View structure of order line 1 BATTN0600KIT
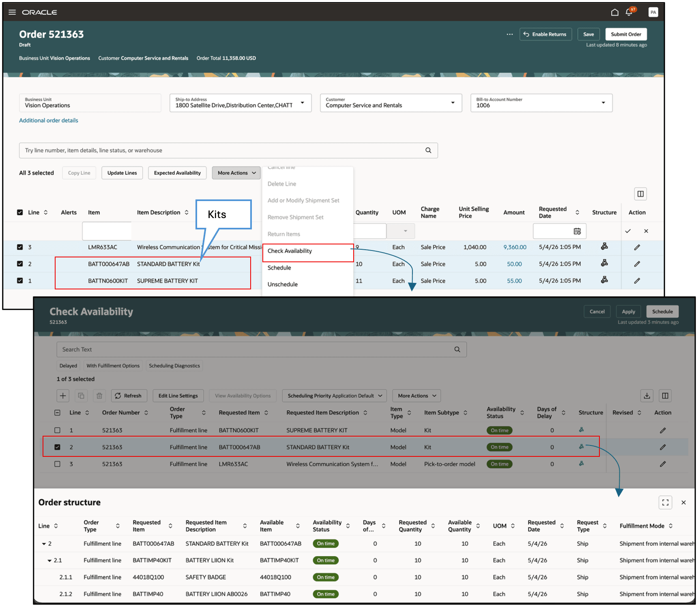The height and width of the screenshot is (608, 700). [x=604, y=280]
